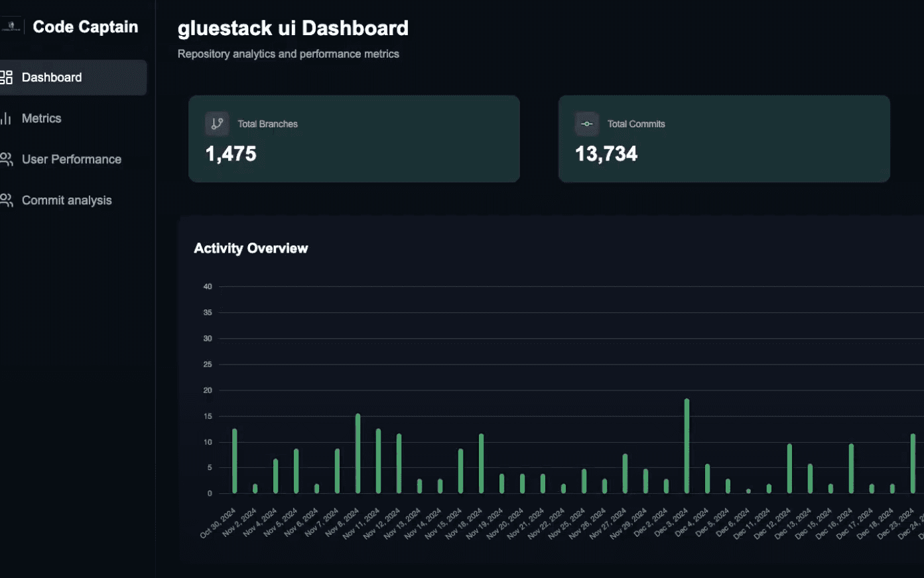Image resolution: width=924 pixels, height=578 pixels.
Task: Click the Nov 25, 2024 axis label
Action: [567, 524]
